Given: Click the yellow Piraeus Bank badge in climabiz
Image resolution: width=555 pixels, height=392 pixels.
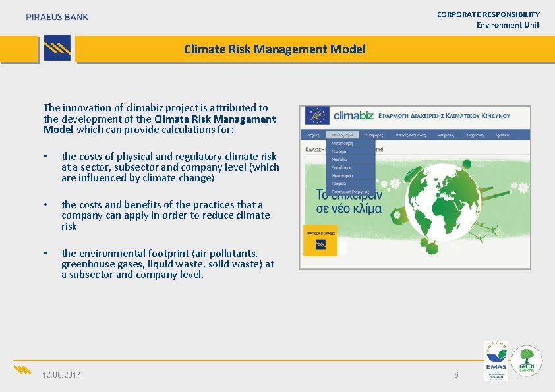Looking at the screenshot, I should pos(320,240).
